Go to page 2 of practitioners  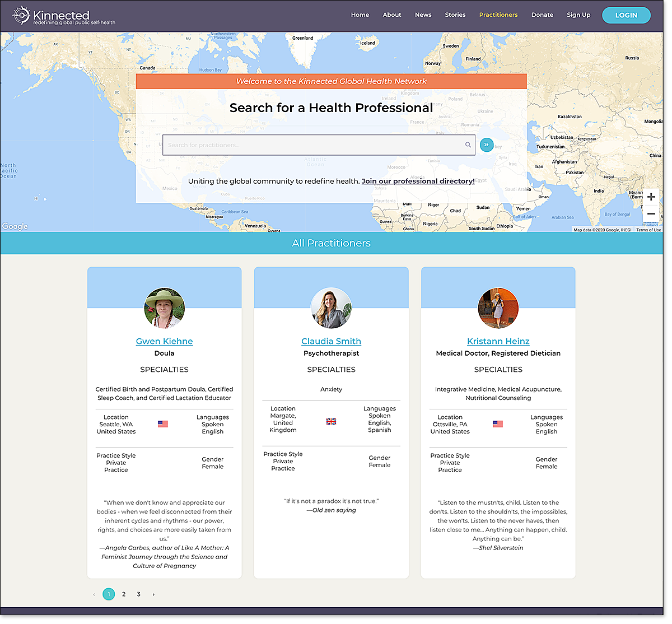(124, 594)
